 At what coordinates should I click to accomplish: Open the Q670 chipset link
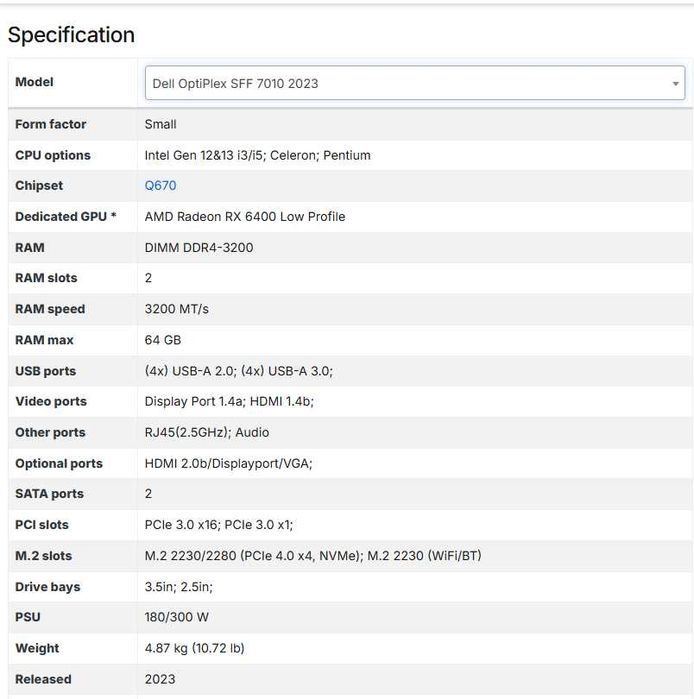(x=160, y=185)
